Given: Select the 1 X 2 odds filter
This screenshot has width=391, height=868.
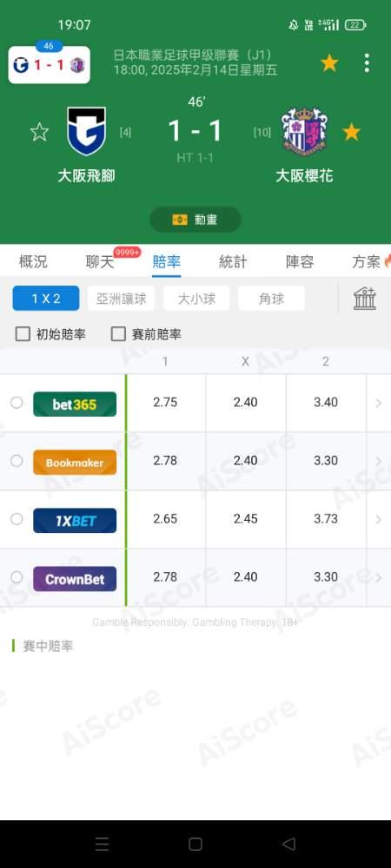Looking at the screenshot, I should tap(46, 299).
